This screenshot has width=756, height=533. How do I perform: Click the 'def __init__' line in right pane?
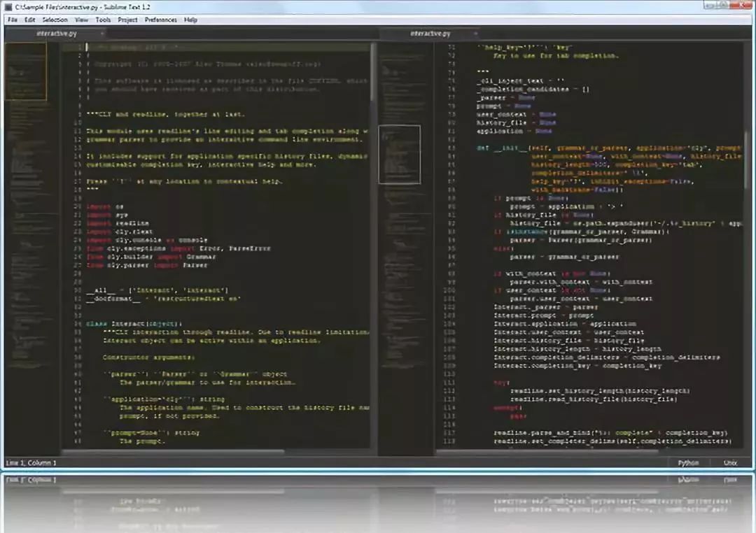click(608, 148)
